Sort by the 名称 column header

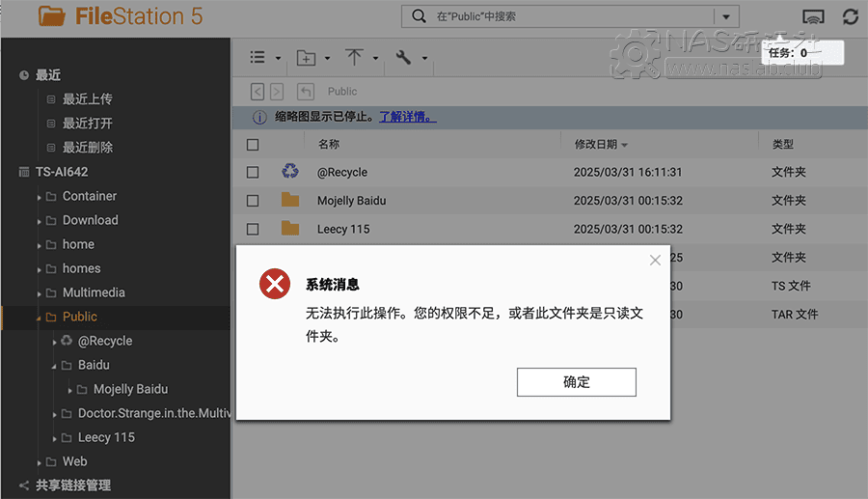tap(328, 144)
